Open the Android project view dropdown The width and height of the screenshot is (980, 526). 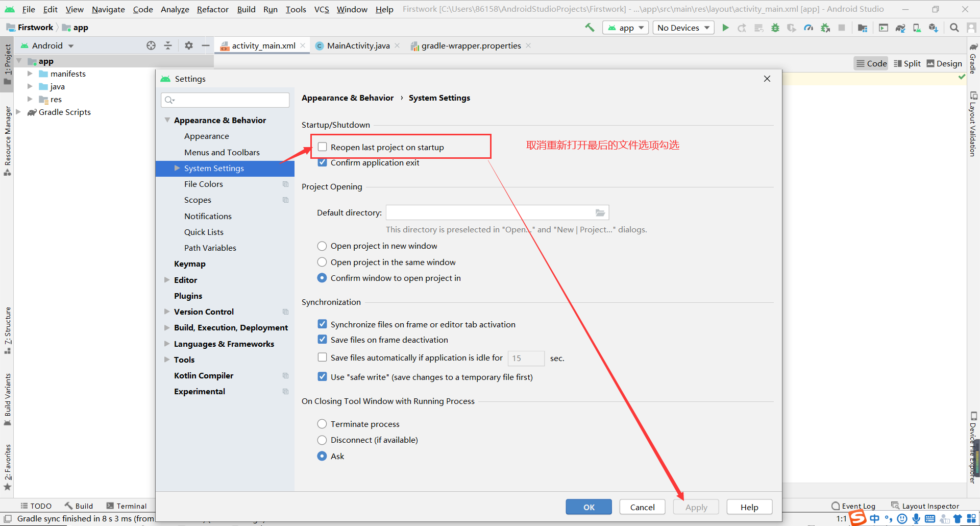(x=47, y=45)
